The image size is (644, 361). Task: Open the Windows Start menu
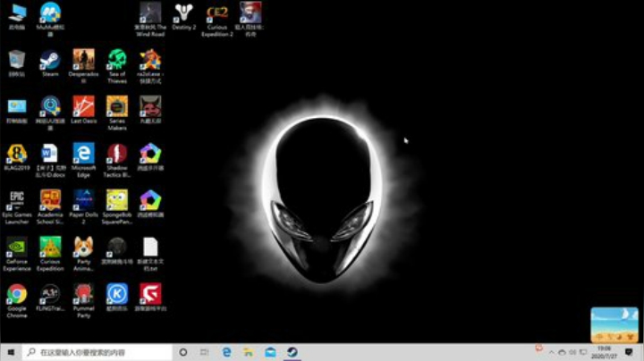click(11, 352)
